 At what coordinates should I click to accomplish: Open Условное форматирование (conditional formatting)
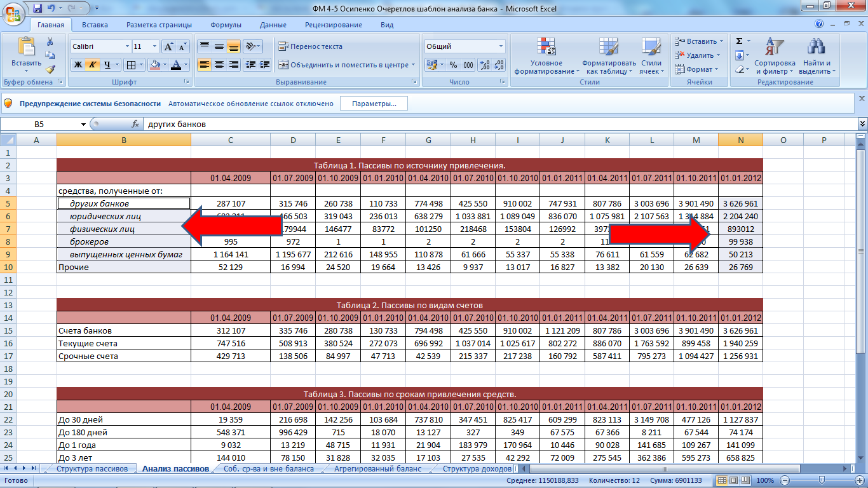point(546,57)
